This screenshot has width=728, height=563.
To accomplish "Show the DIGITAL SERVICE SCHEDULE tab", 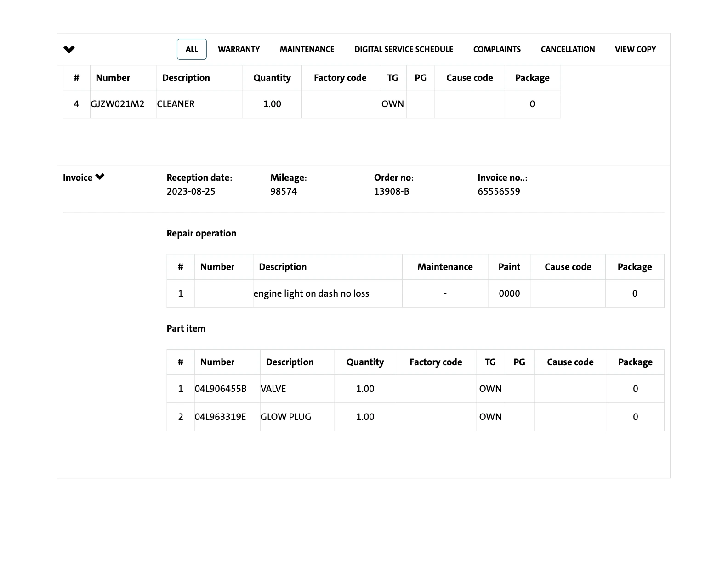I will click(x=404, y=49).
